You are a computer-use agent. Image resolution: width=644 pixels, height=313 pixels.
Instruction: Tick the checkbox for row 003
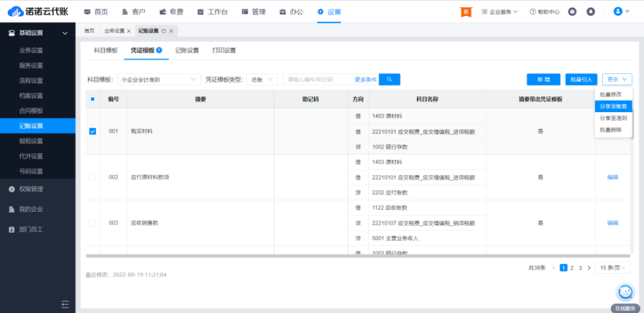92,223
